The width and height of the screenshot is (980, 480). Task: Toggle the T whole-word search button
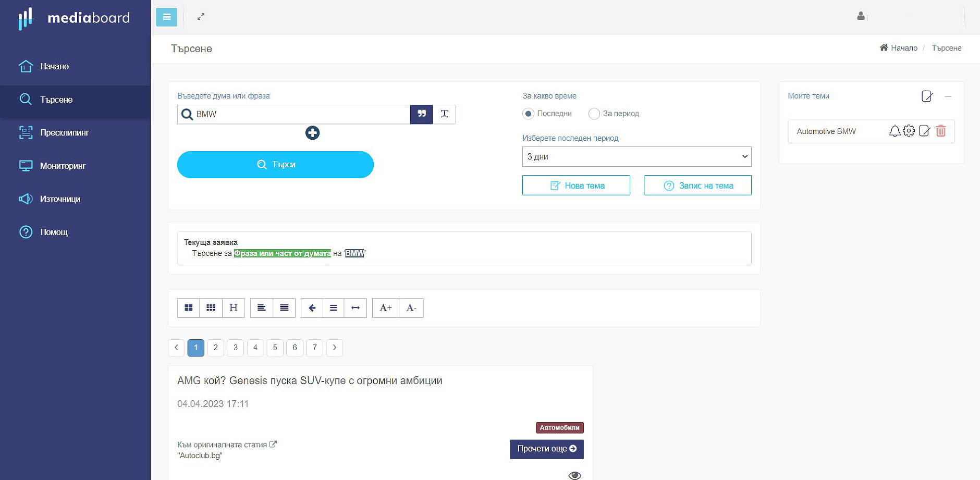pos(445,114)
